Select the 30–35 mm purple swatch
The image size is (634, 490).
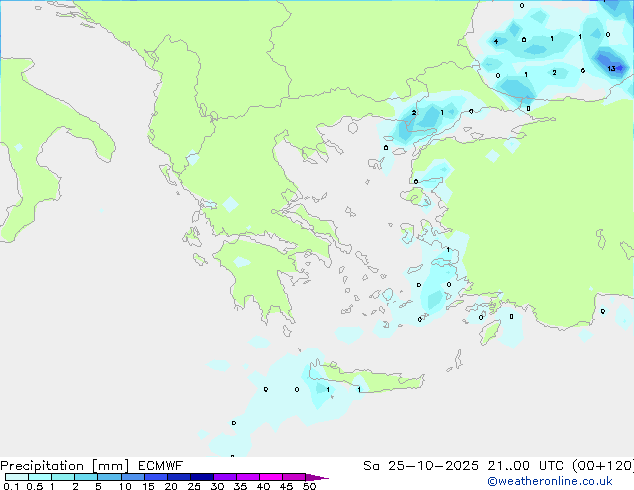[x=225, y=477]
